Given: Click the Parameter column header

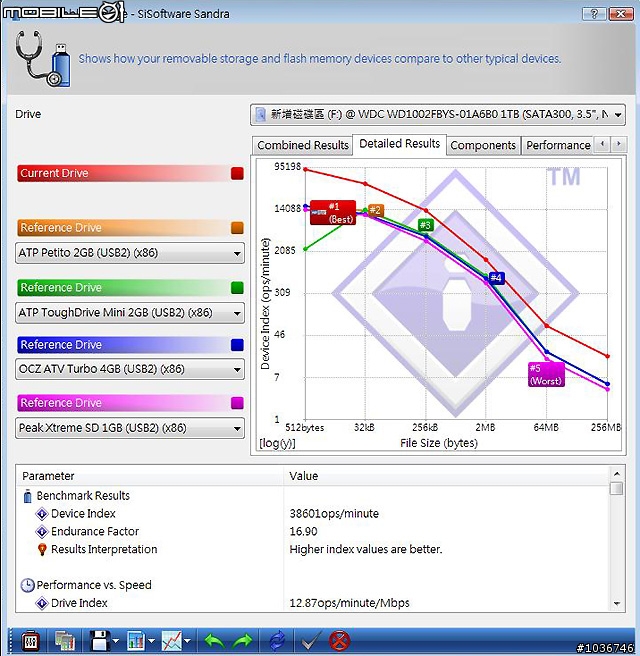Looking at the screenshot, I should pos(151,476).
